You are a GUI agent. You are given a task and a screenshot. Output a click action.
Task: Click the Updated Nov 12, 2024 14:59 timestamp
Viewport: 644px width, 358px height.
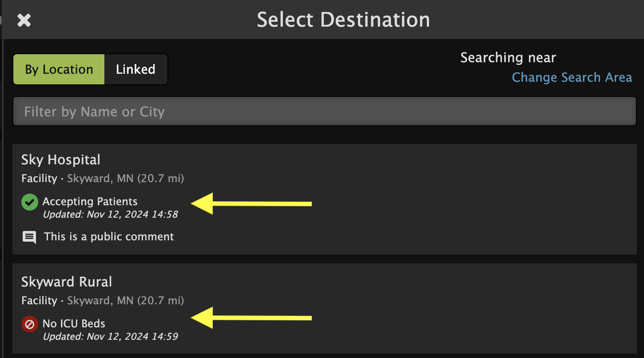click(110, 336)
